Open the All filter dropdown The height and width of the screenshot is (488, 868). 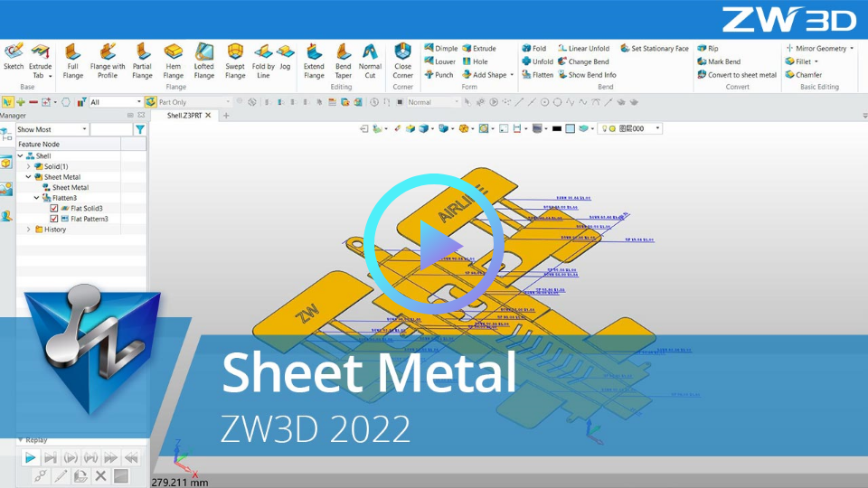[116, 102]
